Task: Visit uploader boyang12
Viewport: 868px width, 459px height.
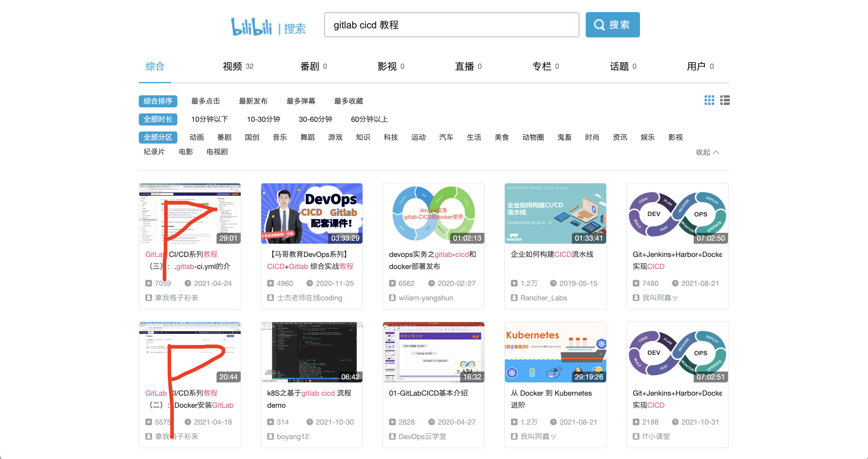Action: click(x=293, y=437)
